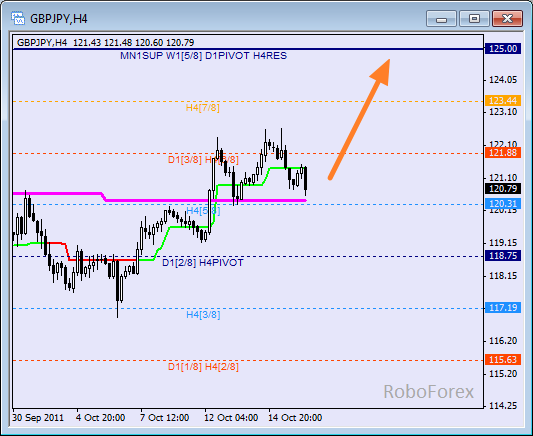
Task: Minimize the GBPJPY,H4 chart window
Action: tap(441, 18)
